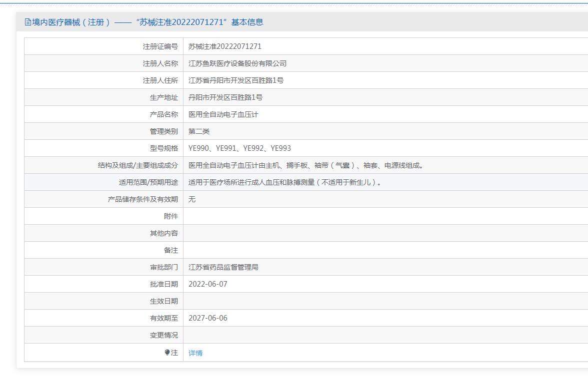Click the 基本信息 header title text
588x380 pixels.
[x=144, y=22]
